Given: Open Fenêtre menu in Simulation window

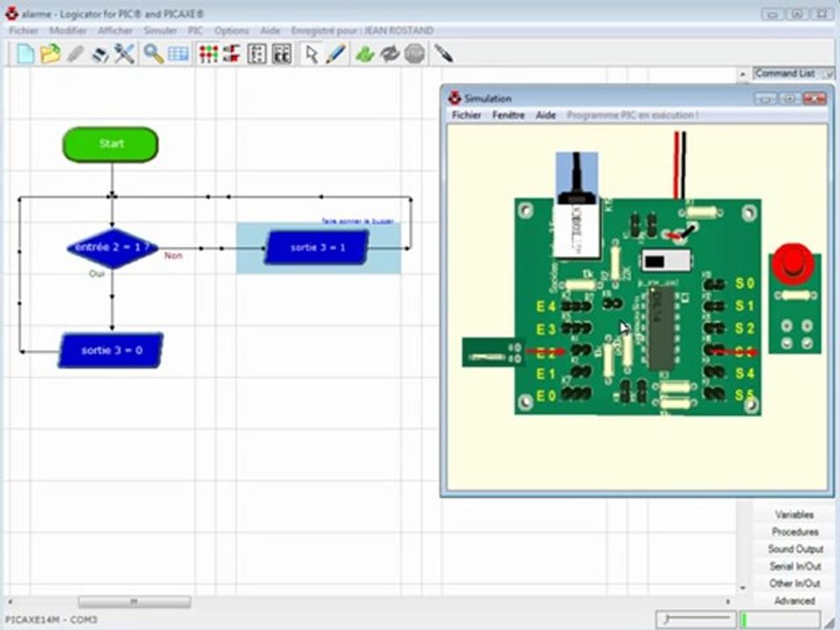Looking at the screenshot, I should click(x=508, y=115).
